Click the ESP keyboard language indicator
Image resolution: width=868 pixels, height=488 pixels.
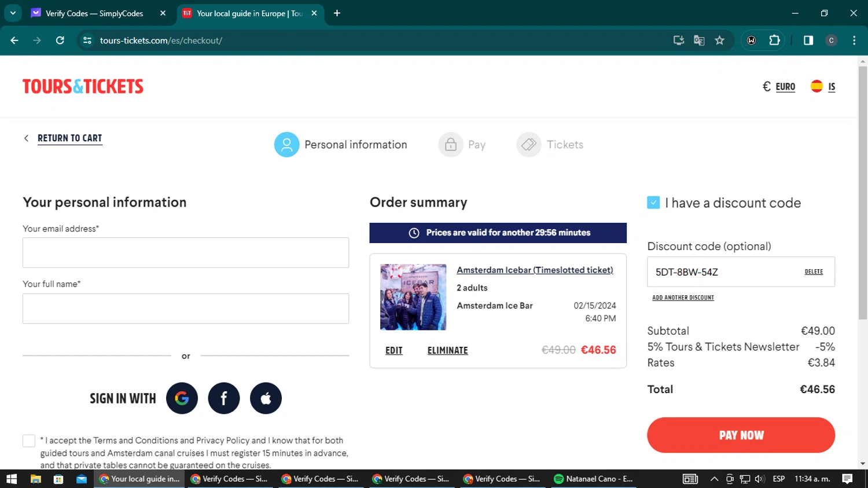tap(779, 479)
